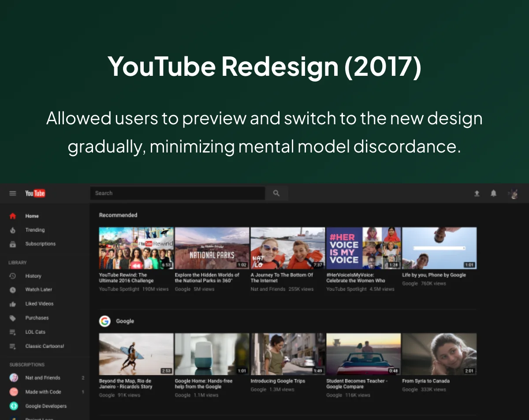Open the notifications bell
Viewport: 529px width, 420px height.
[x=494, y=193]
